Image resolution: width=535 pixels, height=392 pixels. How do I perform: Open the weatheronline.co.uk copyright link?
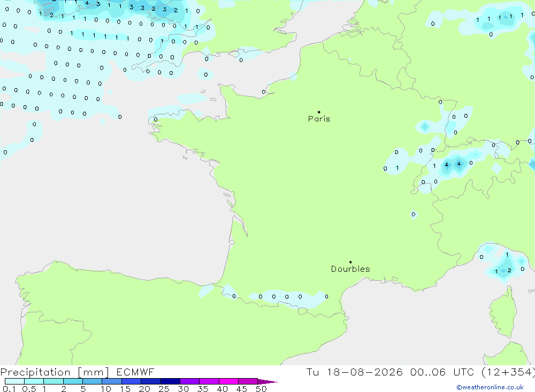point(490,387)
